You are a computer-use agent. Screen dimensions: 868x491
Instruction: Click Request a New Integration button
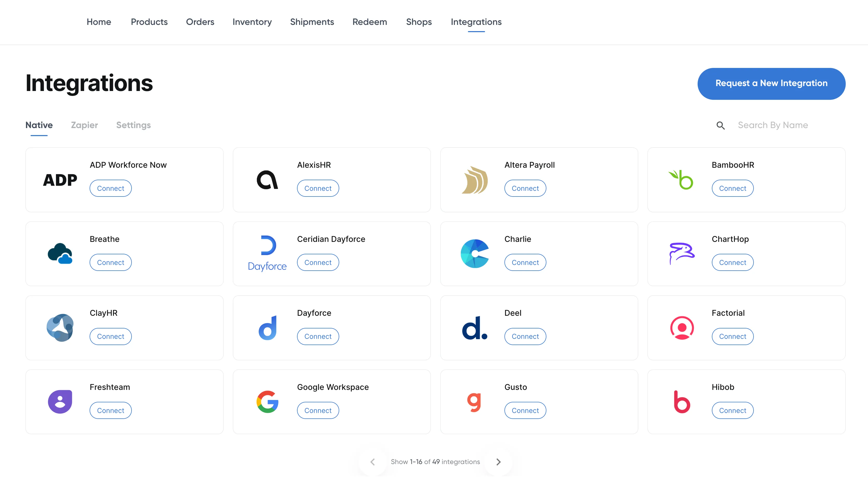[x=771, y=83]
